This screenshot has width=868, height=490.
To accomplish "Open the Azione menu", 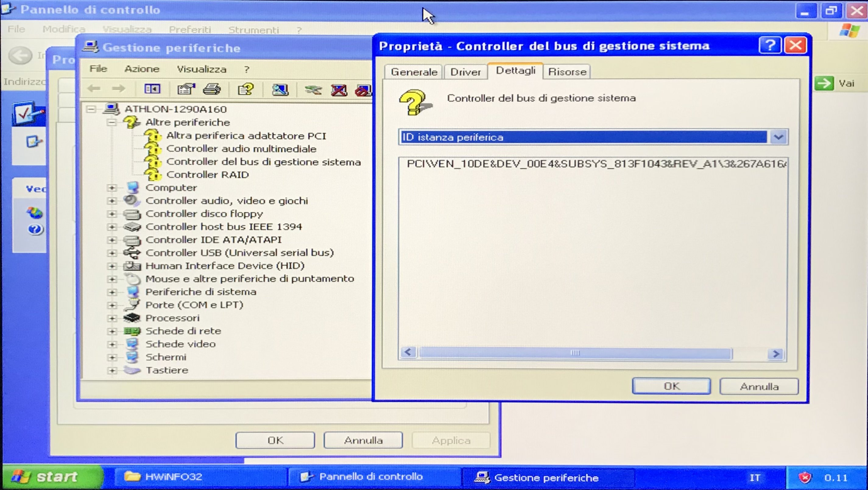I will coord(142,69).
